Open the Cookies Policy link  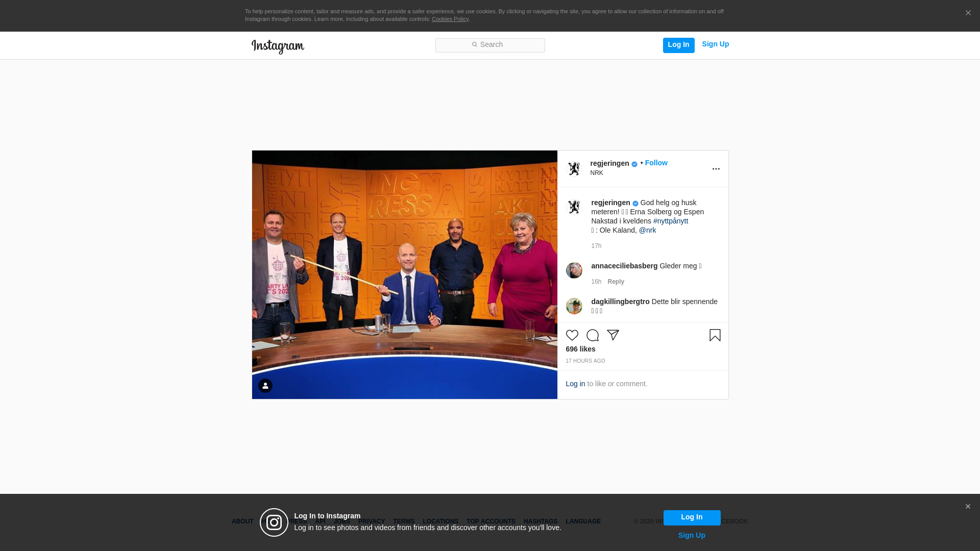click(x=450, y=19)
